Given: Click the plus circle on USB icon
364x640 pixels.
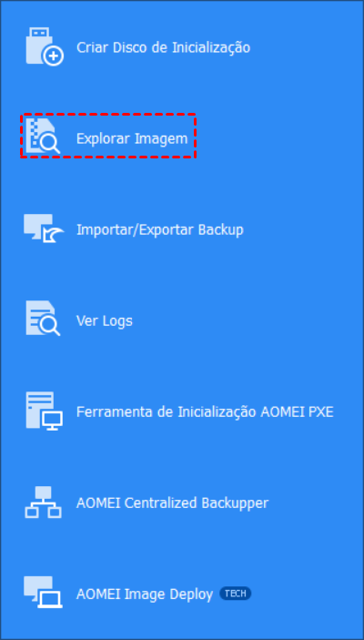Looking at the screenshot, I should [x=54, y=56].
